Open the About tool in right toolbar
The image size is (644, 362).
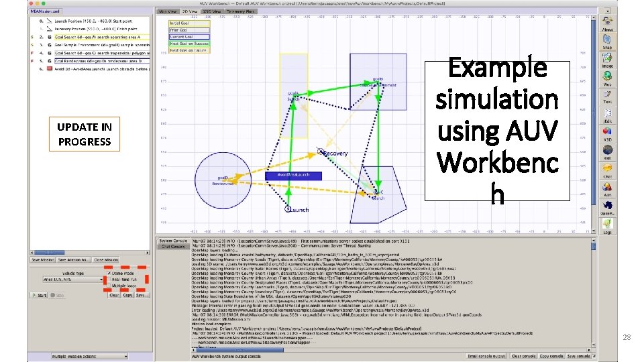click(x=607, y=21)
